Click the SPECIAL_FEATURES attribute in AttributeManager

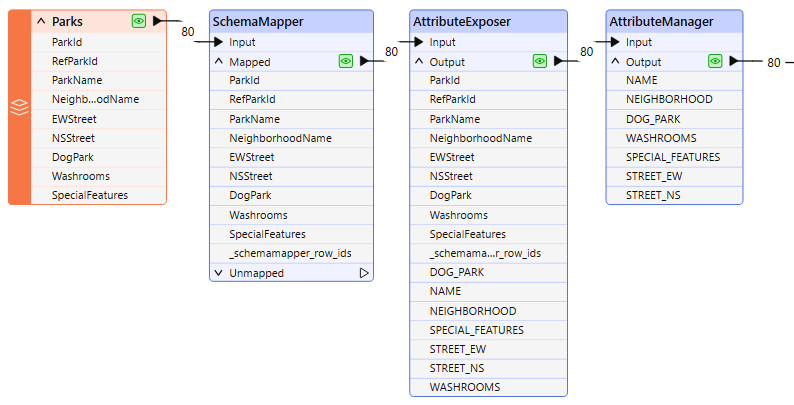point(672,157)
